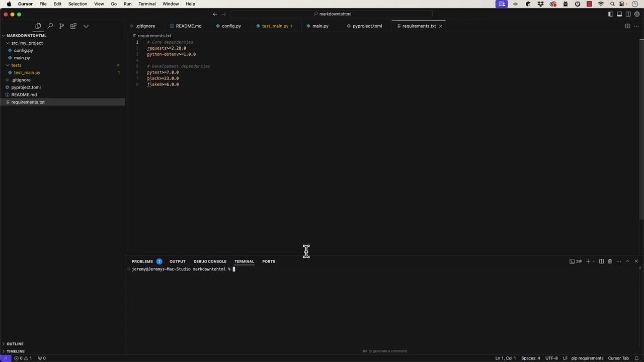Split the terminal pane
Viewport: 644px width, 362px height.
coord(601,261)
